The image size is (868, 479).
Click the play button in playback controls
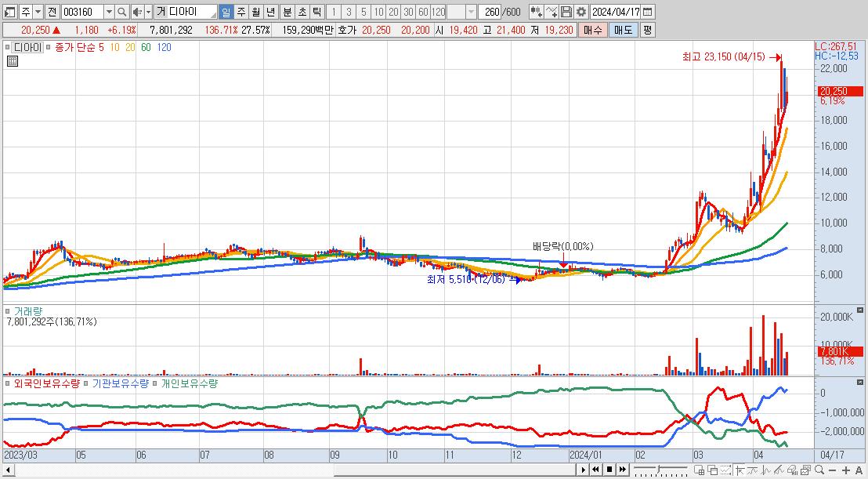point(583,470)
